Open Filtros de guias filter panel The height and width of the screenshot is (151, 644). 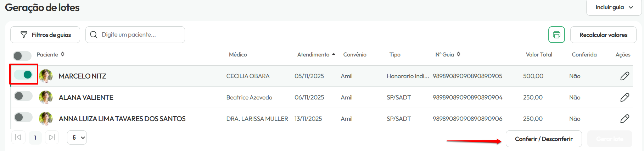tap(45, 35)
